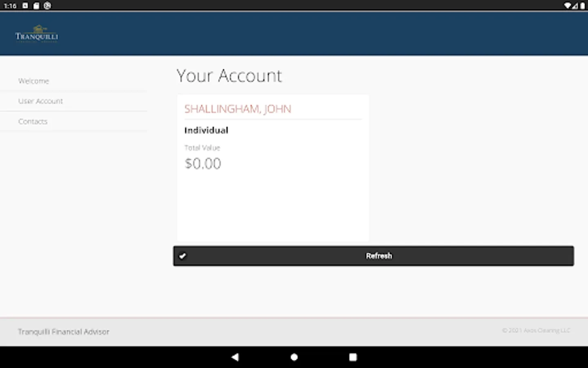Tap the Tranquilli logo in header
The width and height of the screenshot is (588, 368).
37,34
